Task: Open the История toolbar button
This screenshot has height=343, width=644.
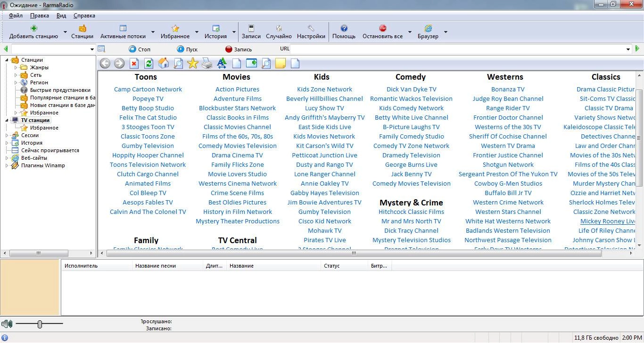Action: pyautogui.click(x=215, y=32)
